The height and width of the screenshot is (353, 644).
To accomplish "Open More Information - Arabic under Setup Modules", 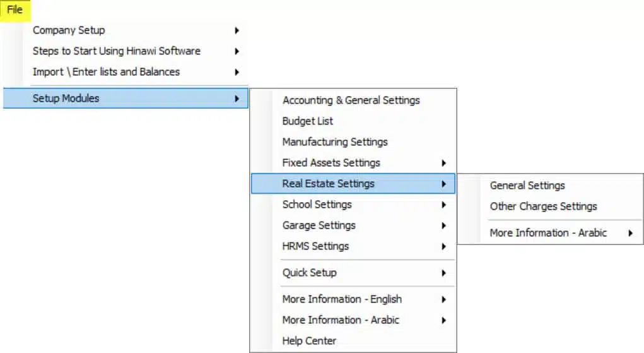I will (x=353, y=320).
